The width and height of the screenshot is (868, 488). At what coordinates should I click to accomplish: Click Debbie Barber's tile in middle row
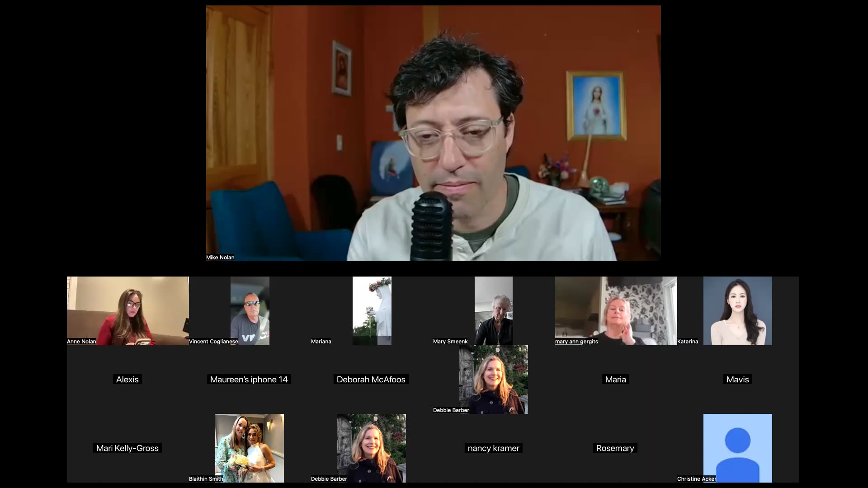[x=493, y=380]
